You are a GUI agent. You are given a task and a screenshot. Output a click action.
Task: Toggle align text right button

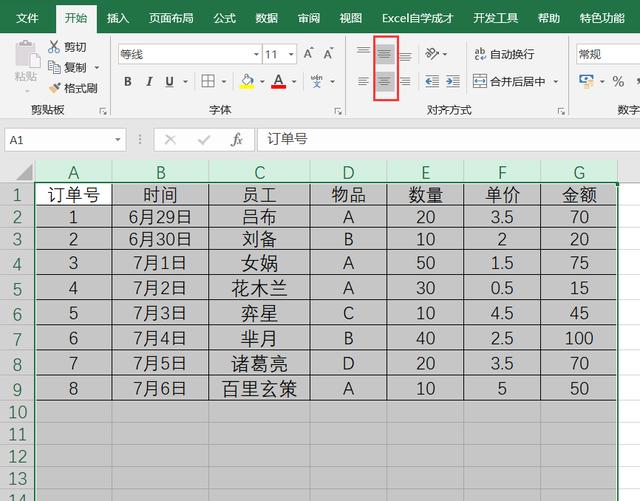click(x=405, y=81)
